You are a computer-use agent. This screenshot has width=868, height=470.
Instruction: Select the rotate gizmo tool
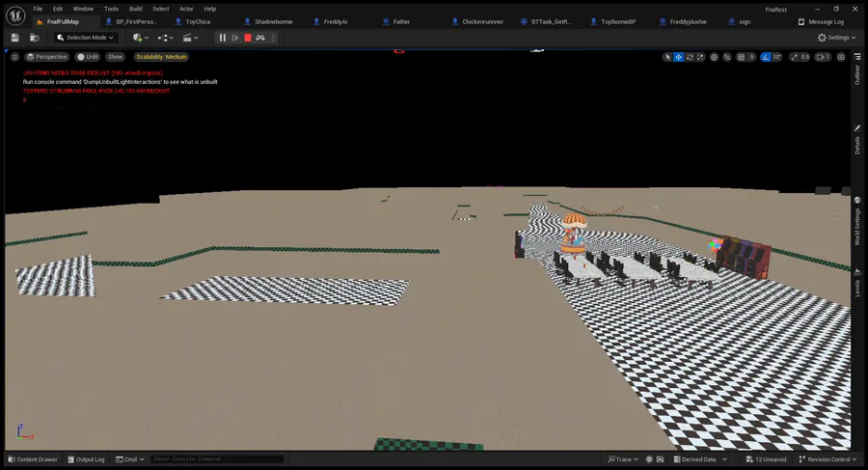690,57
